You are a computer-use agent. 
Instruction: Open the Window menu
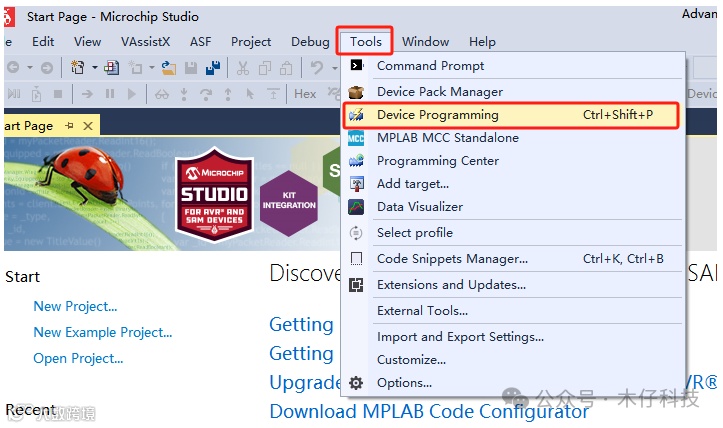pos(425,42)
